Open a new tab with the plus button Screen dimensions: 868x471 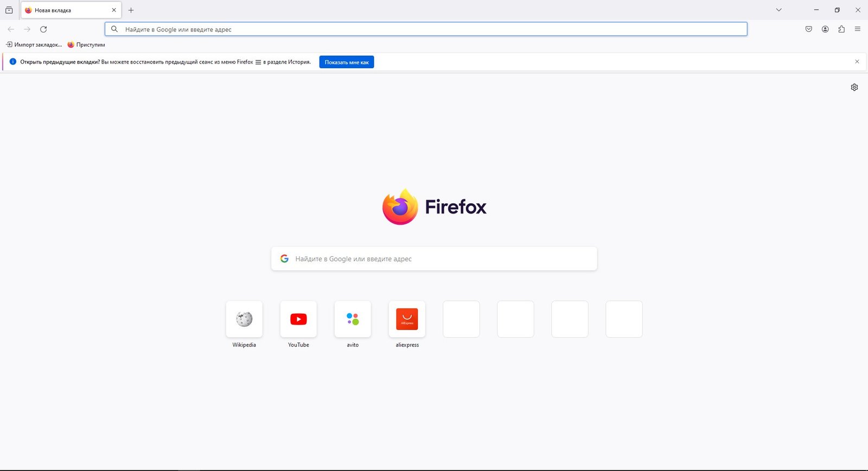pyautogui.click(x=131, y=10)
